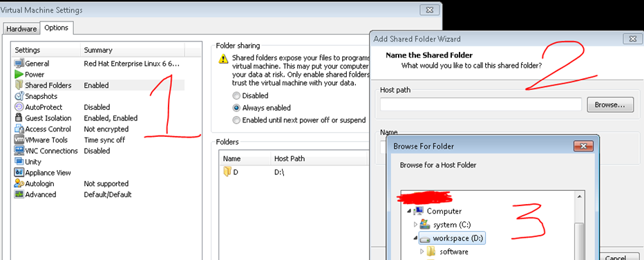Click the folder tree vertical scrollbar thumb

[x=579, y=241]
